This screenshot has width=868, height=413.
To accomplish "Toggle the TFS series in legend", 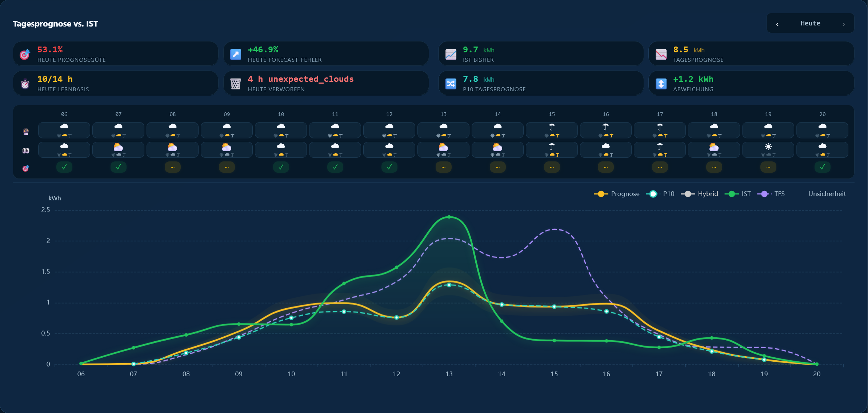I will coord(771,194).
